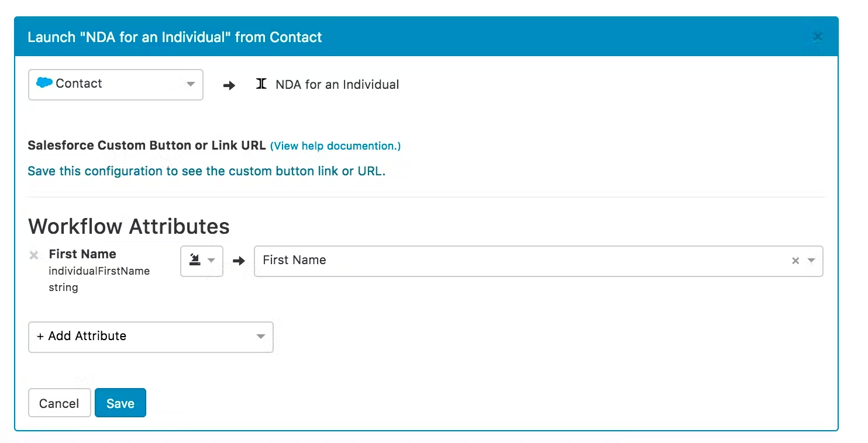This screenshot has height=443, width=868.
Task: Click the arrow icon between Contact and workflow
Action: 228,85
